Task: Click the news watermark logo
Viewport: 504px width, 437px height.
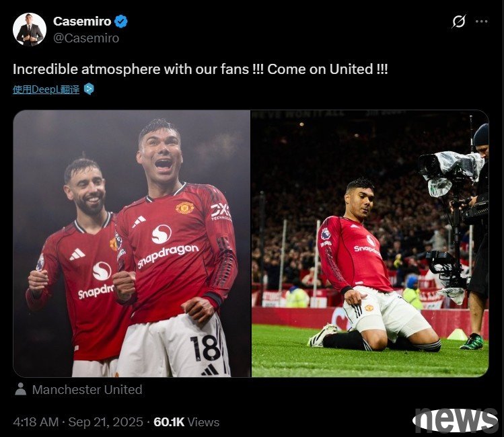Action: [456, 420]
